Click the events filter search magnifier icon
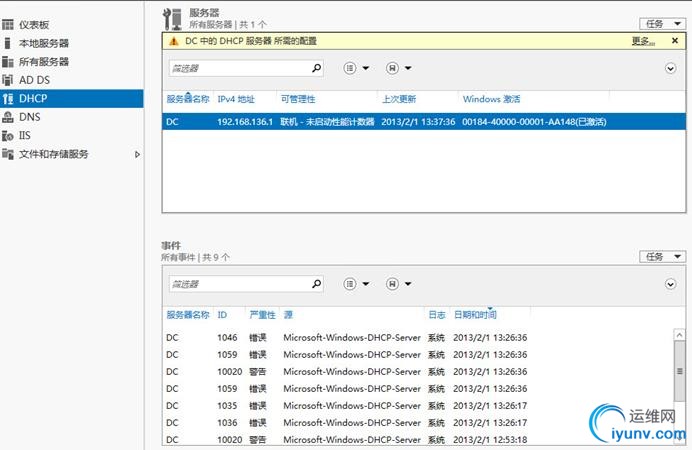 [316, 284]
